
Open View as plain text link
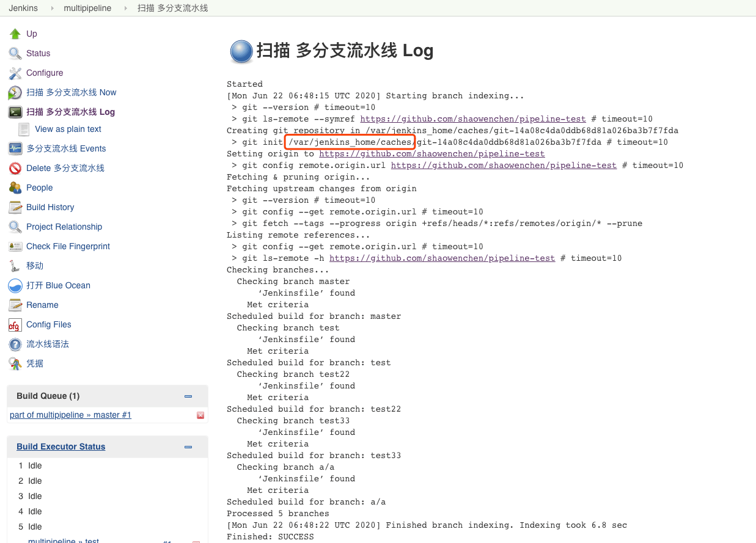(x=68, y=129)
